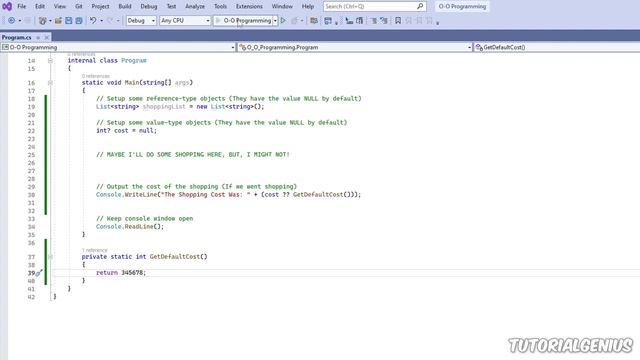
Task: Redo the last undone edit
Action: click(110, 20)
